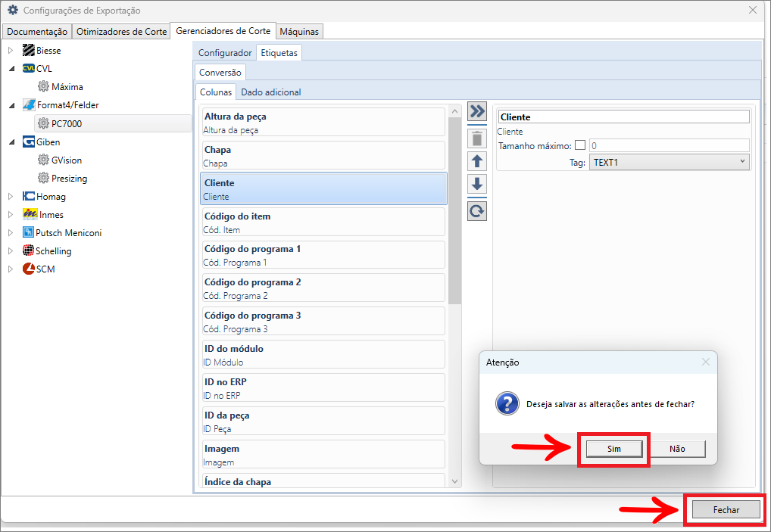Collapse the Giben tree node
The height and width of the screenshot is (532, 771).
coord(11,142)
